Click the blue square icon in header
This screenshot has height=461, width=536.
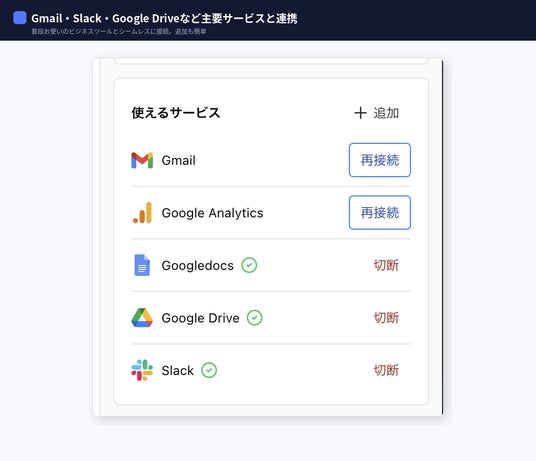20,18
